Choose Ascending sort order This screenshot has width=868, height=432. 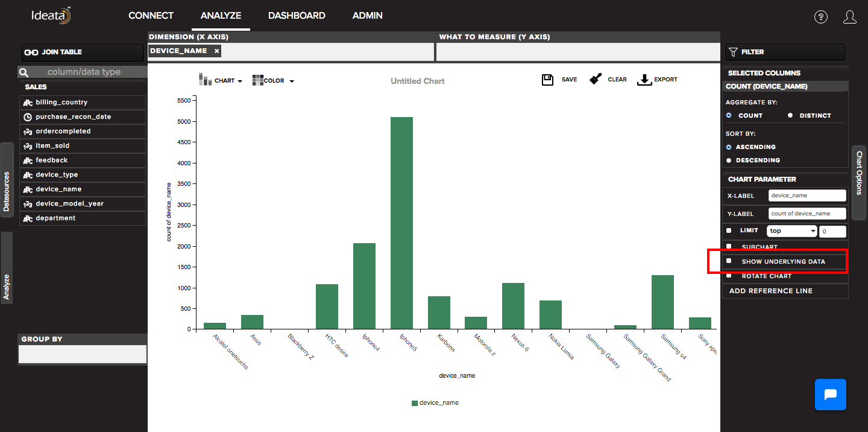[x=729, y=147]
